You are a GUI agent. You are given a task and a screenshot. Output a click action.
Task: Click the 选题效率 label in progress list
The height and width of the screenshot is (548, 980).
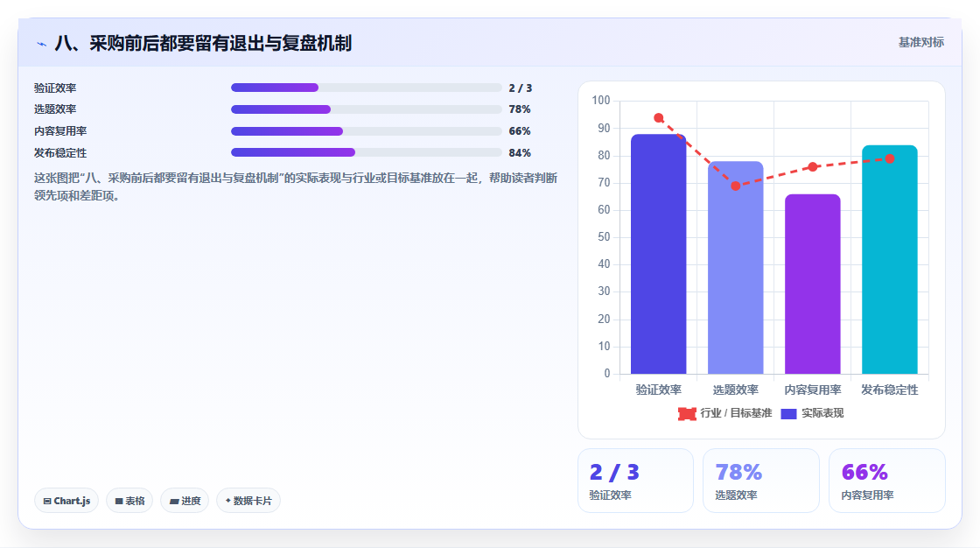point(55,109)
